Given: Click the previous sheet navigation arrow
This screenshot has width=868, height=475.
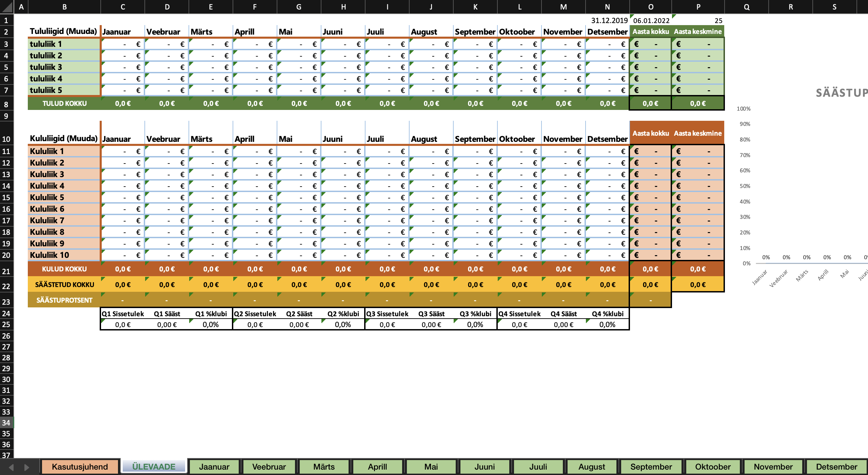Looking at the screenshot, I should tap(11, 467).
